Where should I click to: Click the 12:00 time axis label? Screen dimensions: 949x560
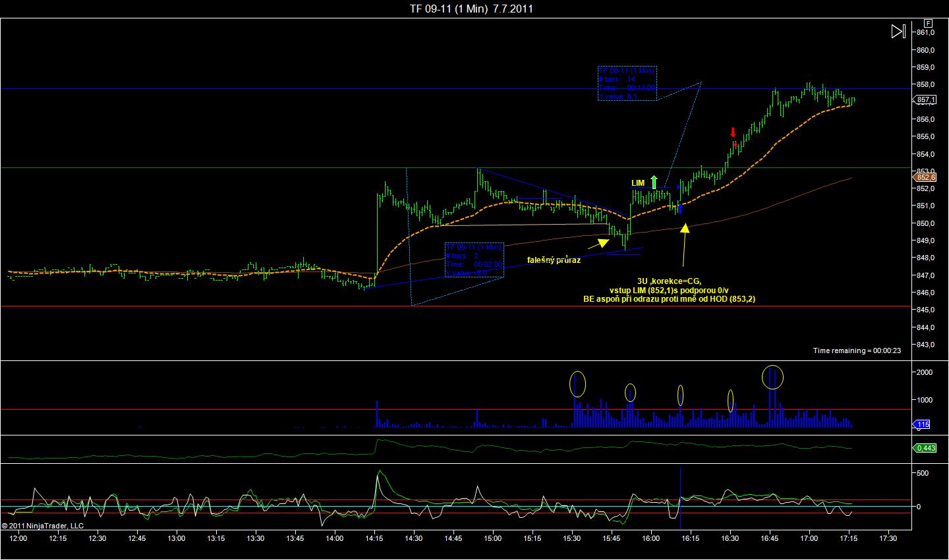tap(18, 538)
